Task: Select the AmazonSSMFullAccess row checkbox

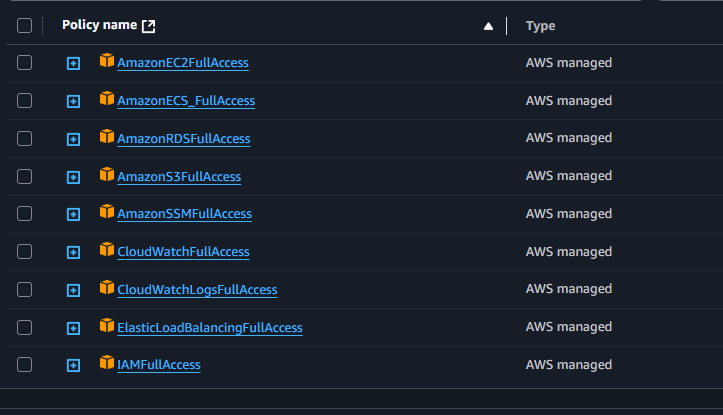Action: click(x=25, y=213)
